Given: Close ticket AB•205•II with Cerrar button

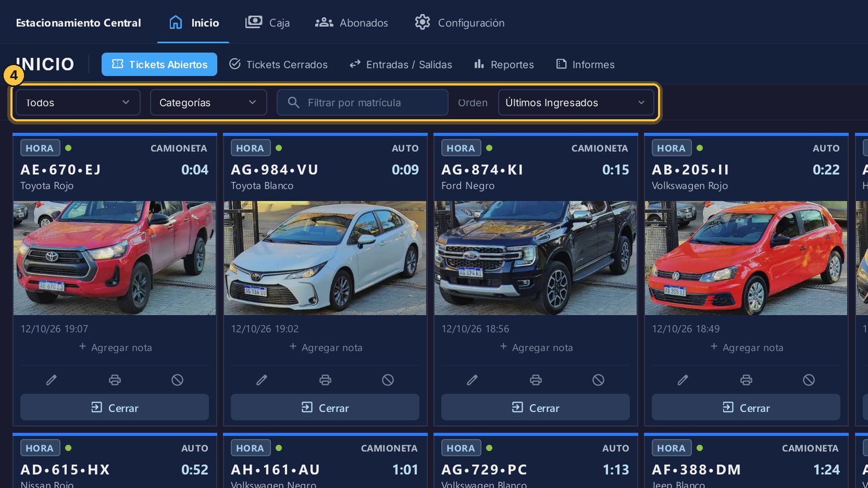Looking at the screenshot, I should [x=746, y=407].
